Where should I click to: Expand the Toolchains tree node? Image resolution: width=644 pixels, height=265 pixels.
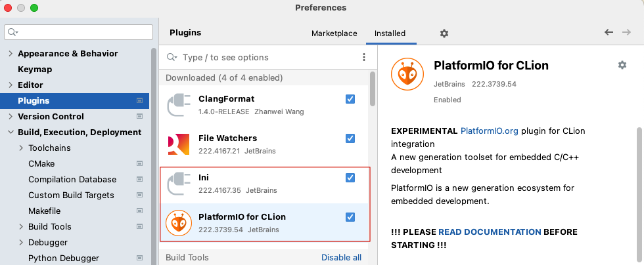[x=21, y=148]
